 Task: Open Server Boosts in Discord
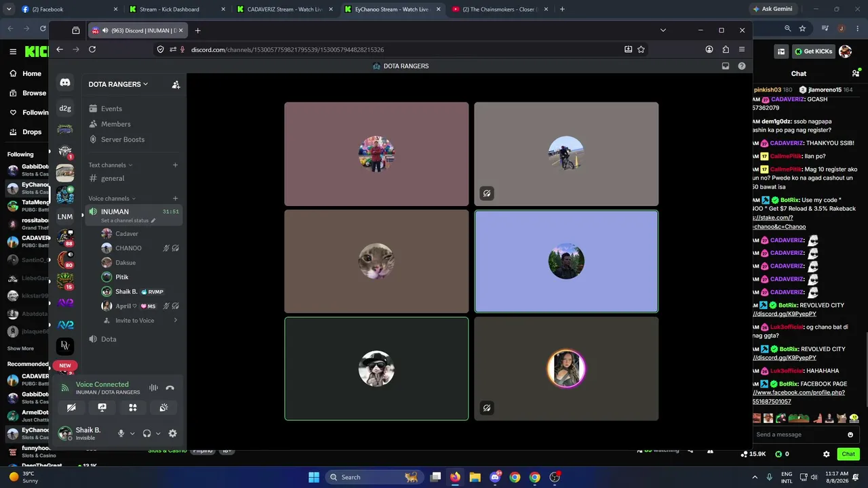pos(122,140)
